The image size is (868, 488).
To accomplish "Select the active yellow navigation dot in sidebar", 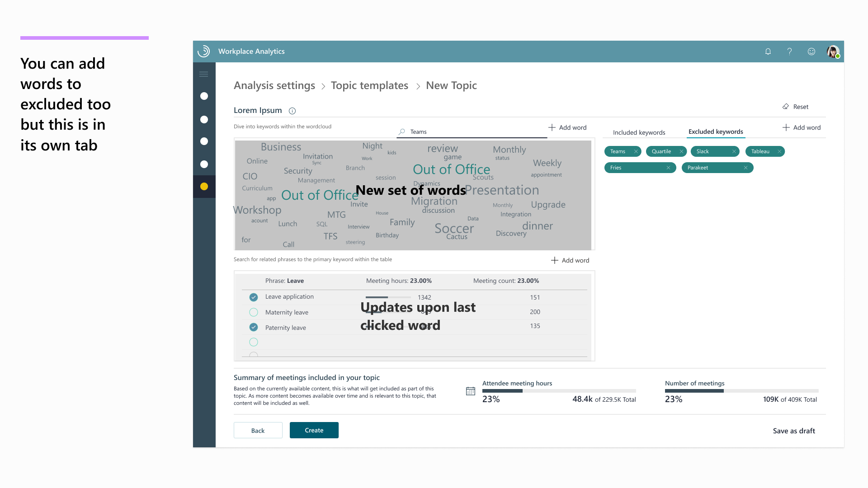I will pos(204,186).
